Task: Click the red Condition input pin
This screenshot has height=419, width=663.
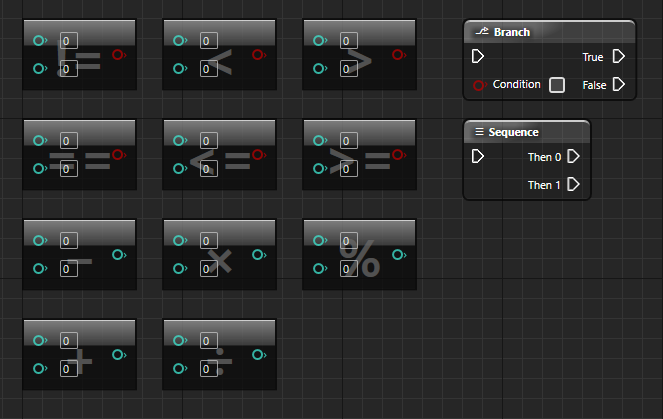Action: 479,85
